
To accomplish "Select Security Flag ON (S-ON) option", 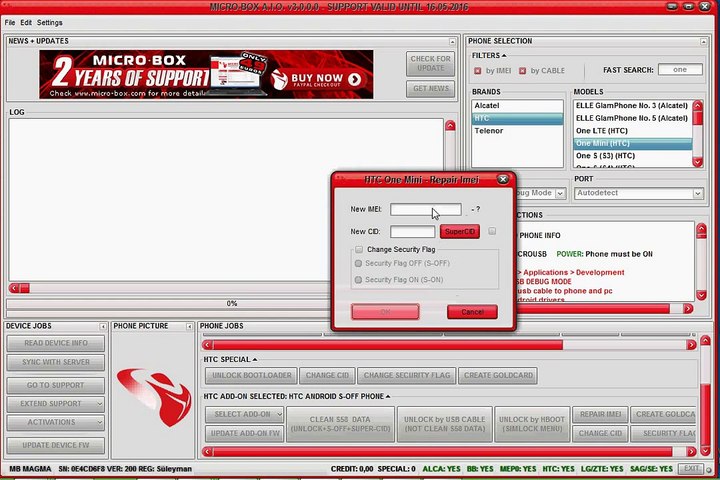I will click(x=358, y=280).
